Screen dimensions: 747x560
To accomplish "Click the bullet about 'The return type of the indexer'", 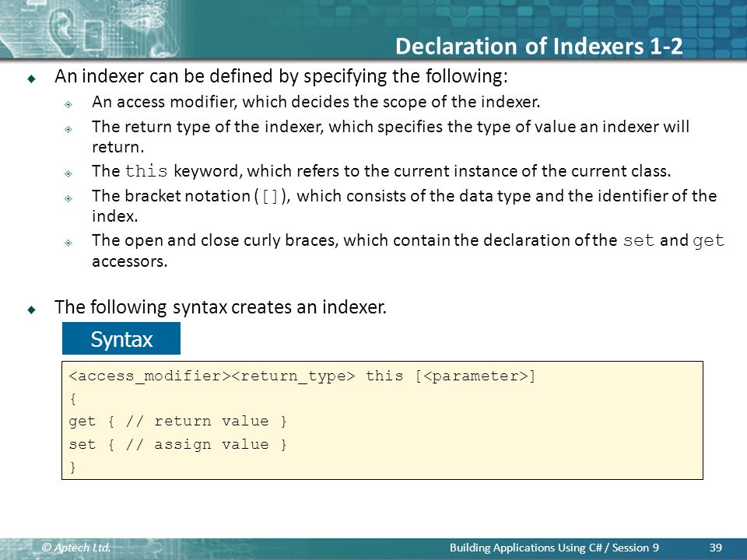I will [391, 137].
